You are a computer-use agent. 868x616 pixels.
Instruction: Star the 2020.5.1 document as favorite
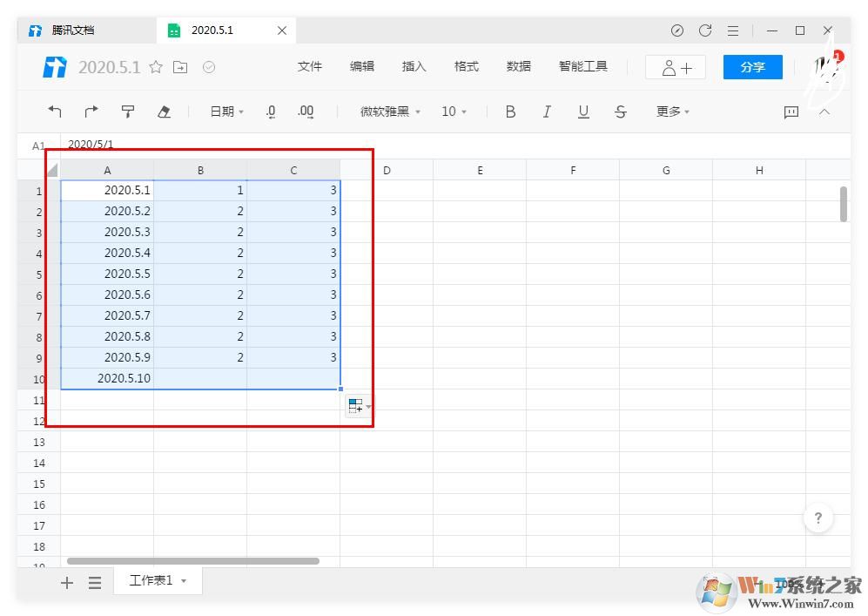[x=155, y=66]
